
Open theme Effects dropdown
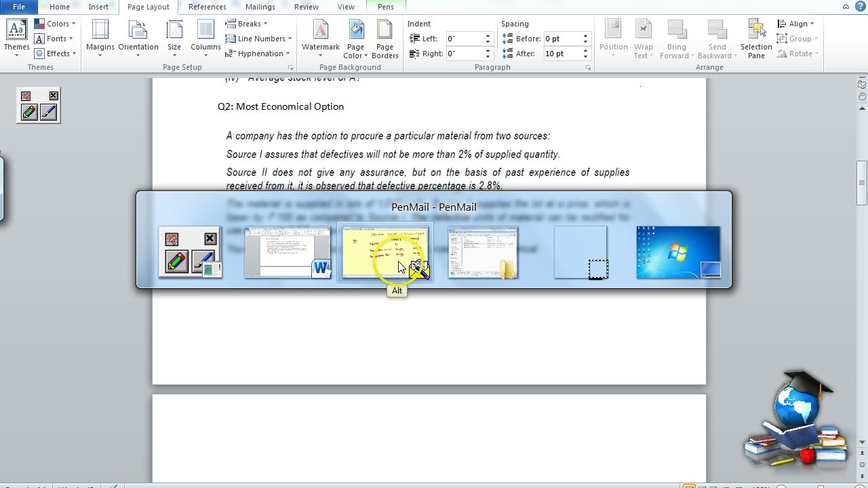(55, 54)
